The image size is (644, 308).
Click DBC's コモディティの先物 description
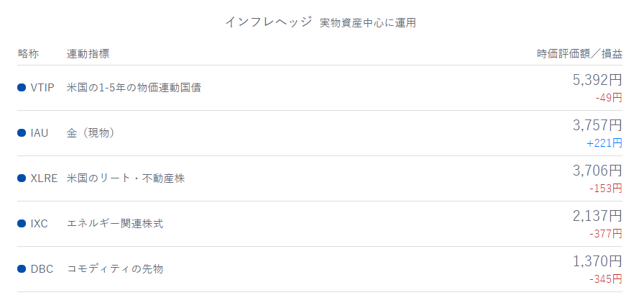point(115,269)
